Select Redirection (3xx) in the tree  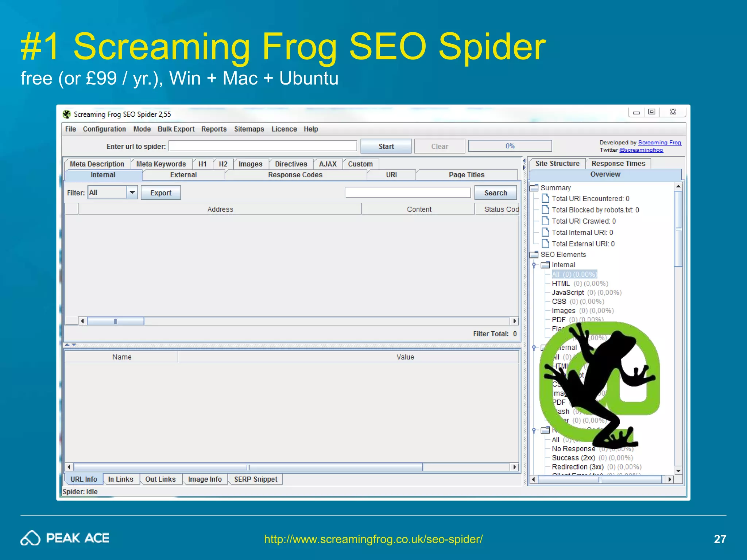(596, 467)
